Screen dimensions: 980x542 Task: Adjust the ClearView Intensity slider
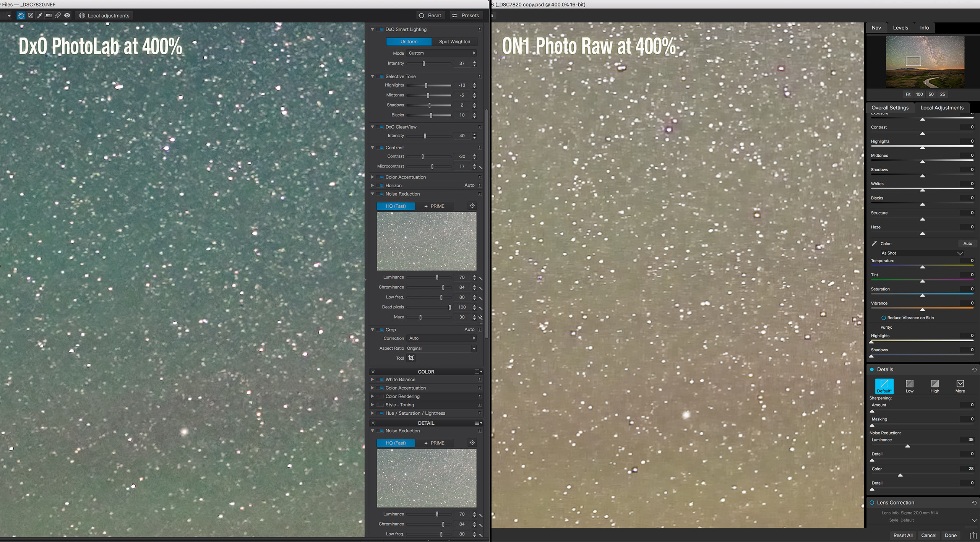(425, 136)
